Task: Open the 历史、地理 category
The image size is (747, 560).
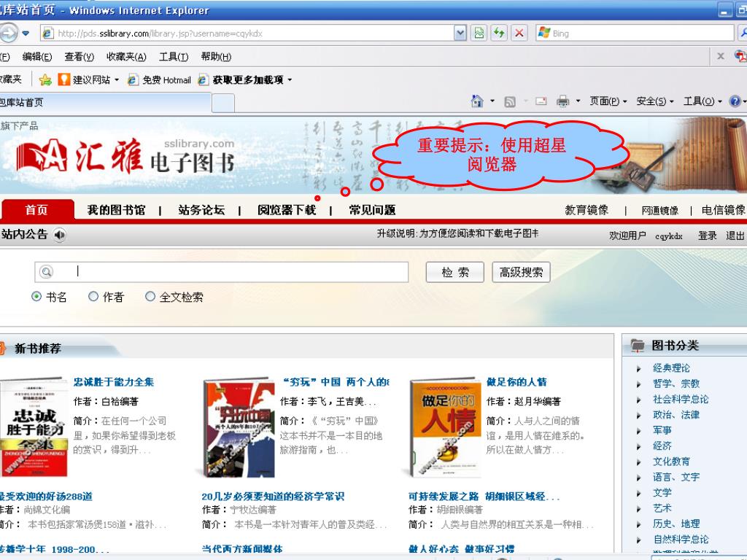Action: (x=676, y=524)
